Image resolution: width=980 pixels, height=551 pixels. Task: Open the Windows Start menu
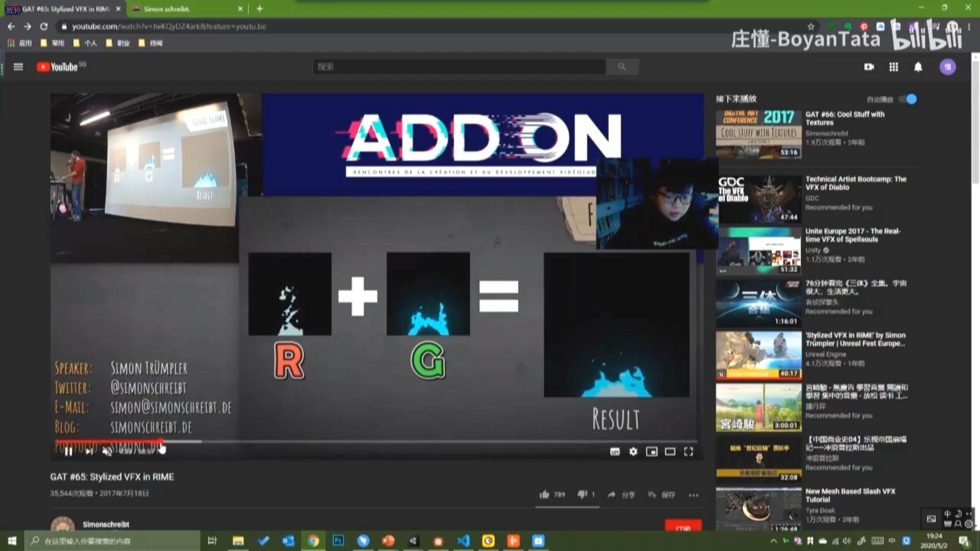point(12,541)
